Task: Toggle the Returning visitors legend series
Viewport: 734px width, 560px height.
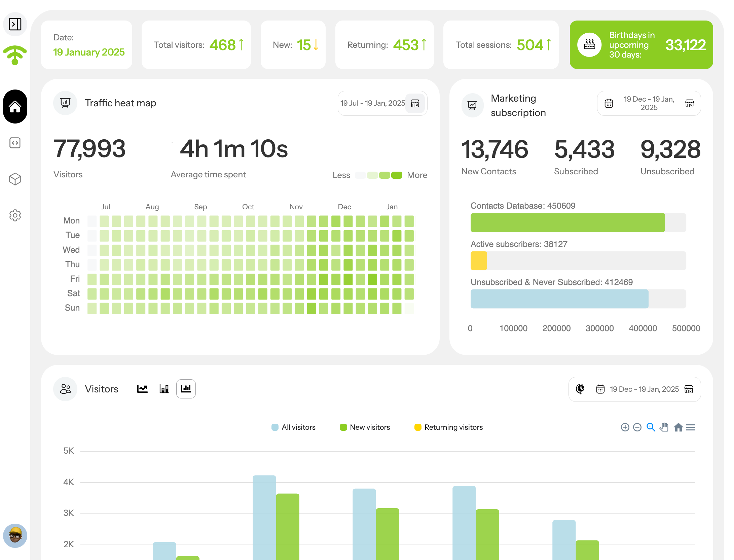Action: [x=449, y=427]
